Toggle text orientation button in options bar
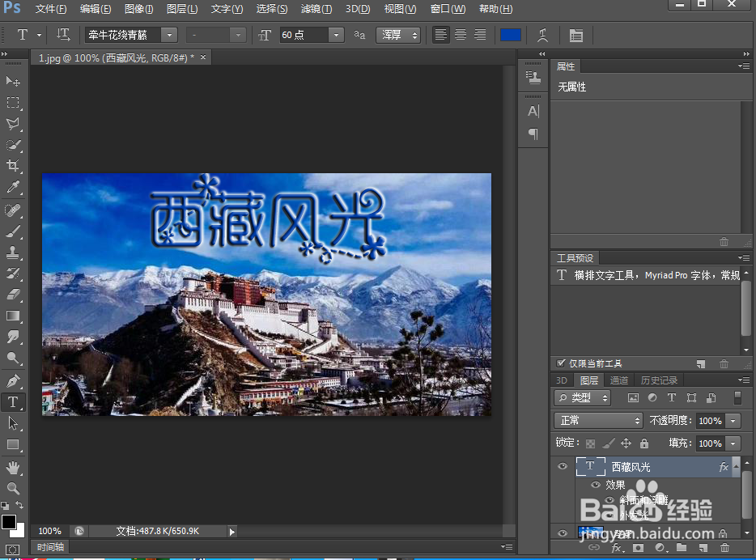756x560 pixels. pos(63,35)
